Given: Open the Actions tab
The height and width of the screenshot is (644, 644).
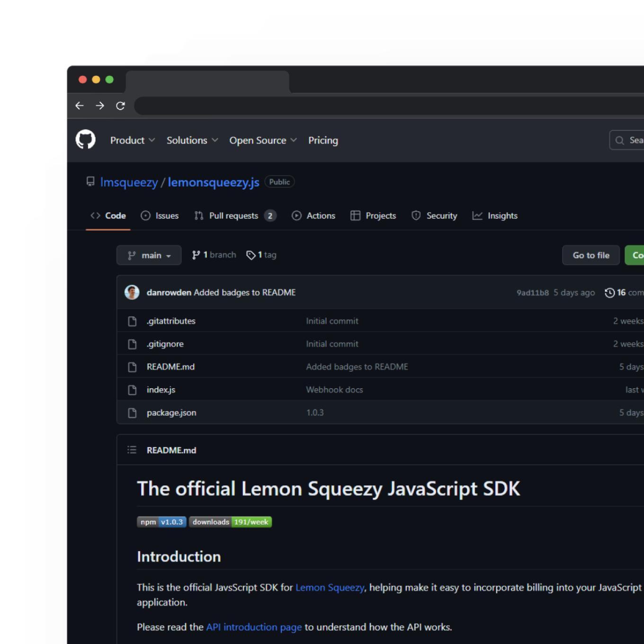Looking at the screenshot, I should click(322, 215).
